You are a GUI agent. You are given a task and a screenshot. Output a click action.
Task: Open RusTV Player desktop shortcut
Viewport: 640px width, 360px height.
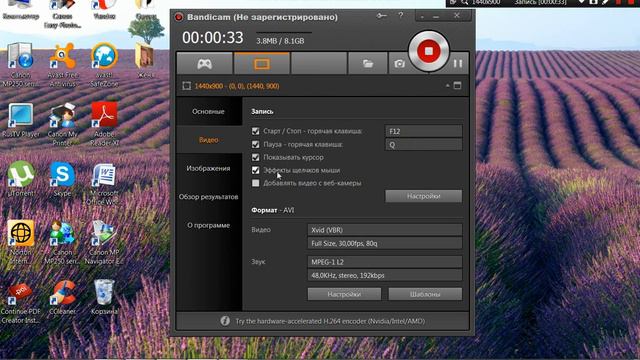tap(21, 120)
